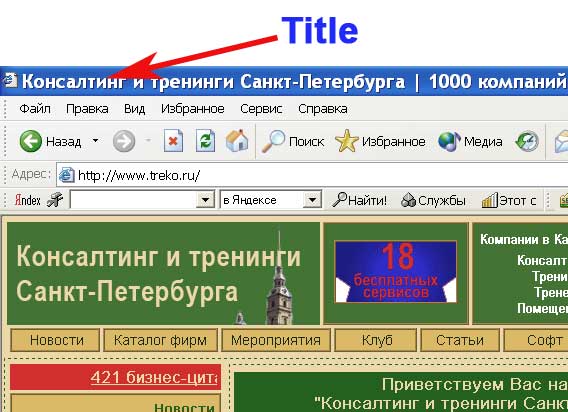568x412 pixels.
Task: Click the Найти! search button
Action: (x=359, y=200)
